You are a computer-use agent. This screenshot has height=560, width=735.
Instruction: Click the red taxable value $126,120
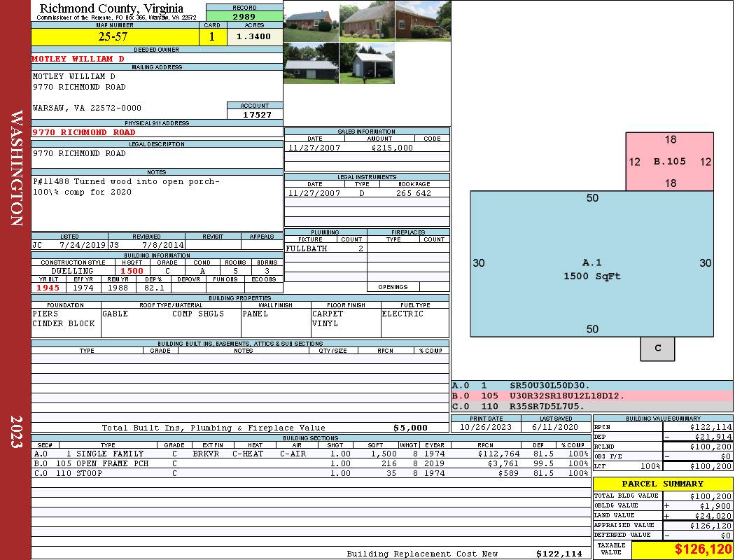coord(703,549)
